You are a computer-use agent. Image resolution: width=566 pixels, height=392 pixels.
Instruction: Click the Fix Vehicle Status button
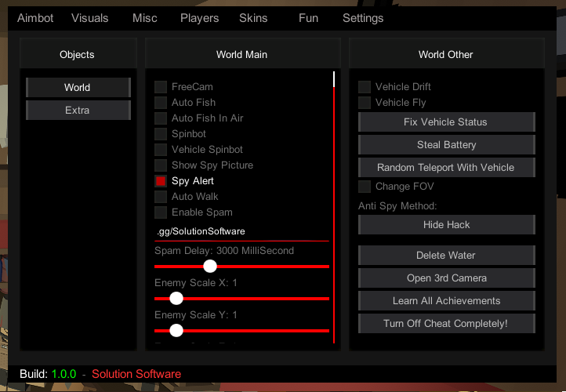[447, 122]
